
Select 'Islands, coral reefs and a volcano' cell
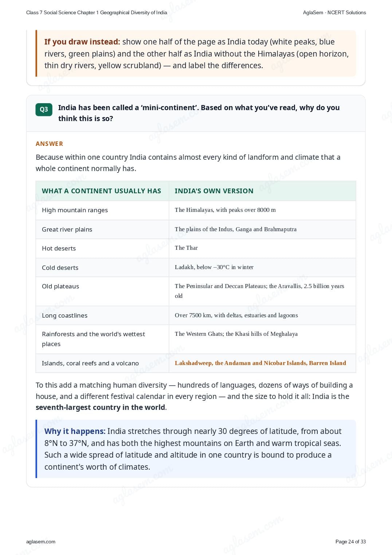(102, 363)
